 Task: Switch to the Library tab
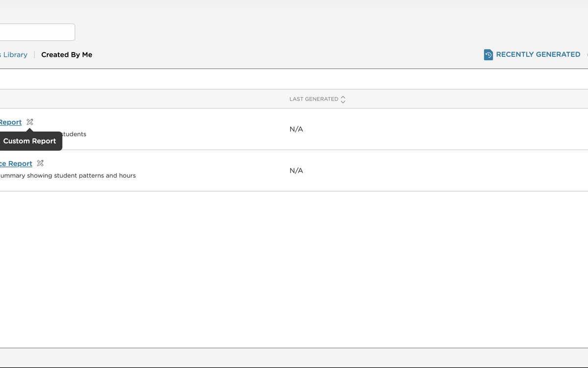pyautogui.click(x=14, y=55)
